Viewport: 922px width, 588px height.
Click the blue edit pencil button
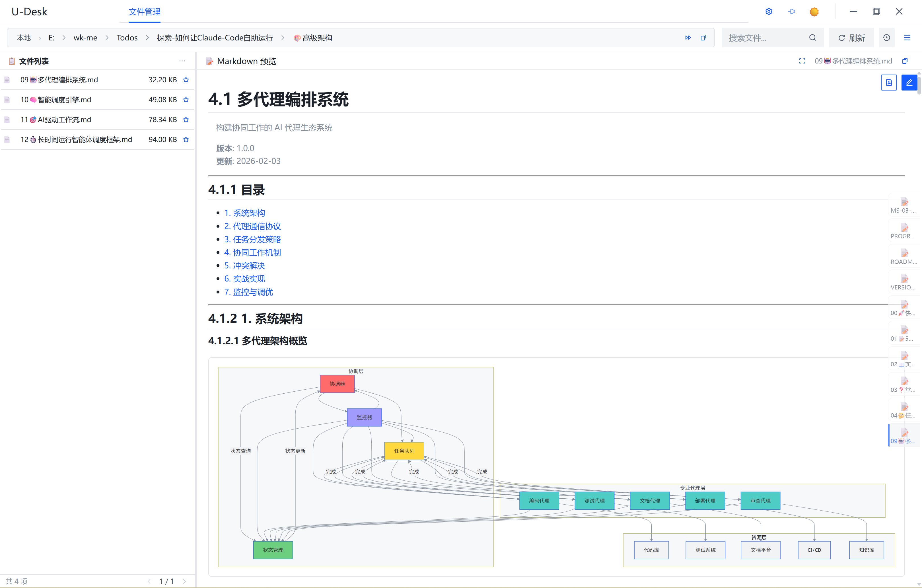click(x=909, y=82)
